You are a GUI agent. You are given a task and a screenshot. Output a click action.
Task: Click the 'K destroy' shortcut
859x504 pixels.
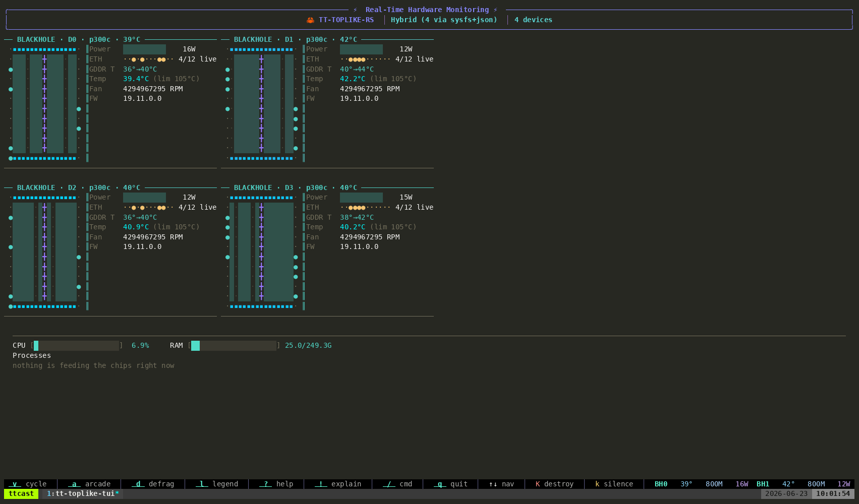pos(555,484)
